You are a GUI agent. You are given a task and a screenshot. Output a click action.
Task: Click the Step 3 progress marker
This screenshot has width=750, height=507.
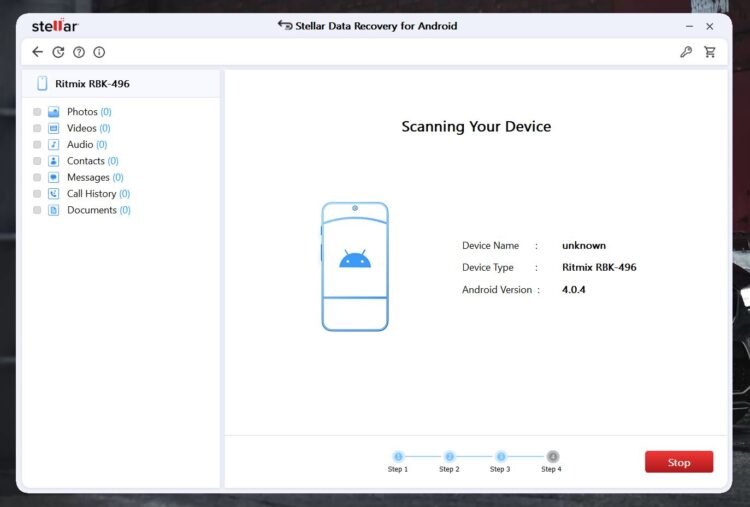pyautogui.click(x=500, y=456)
